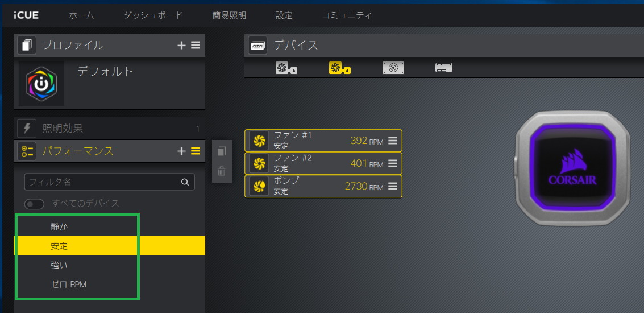The width and height of the screenshot is (644, 313).
Task: Select the 安定 preset
Action: (x=109, y=245)
